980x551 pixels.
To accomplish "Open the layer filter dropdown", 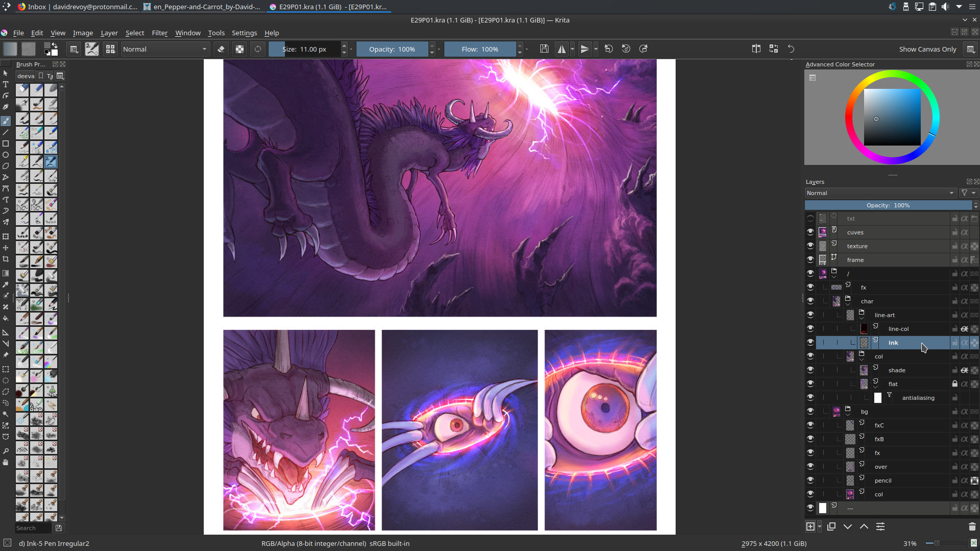I will (968, 193).
